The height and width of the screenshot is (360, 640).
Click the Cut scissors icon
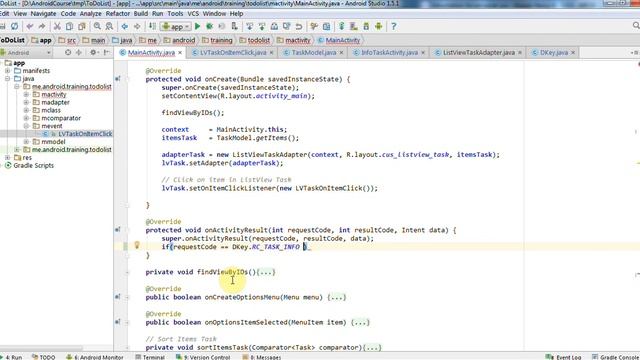point(57,27)
